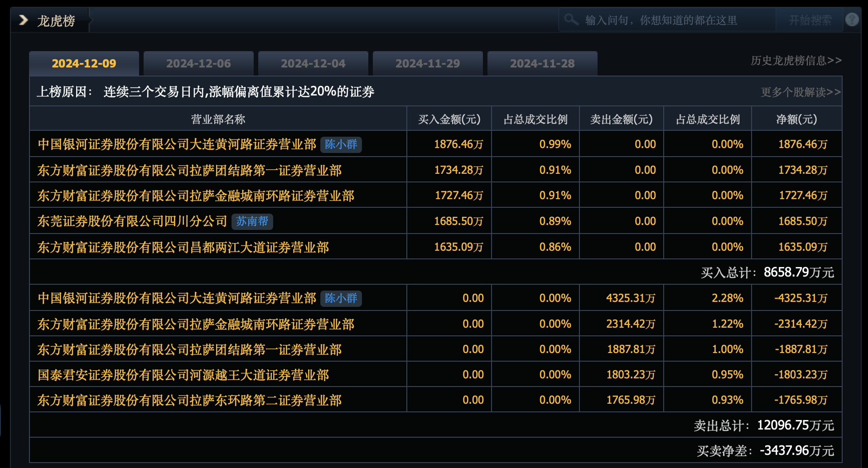Viewport: 868px width, 468px height.
Task: Open 东方财富拉萨金融城南环路 in the 1727.46万 buy row
Action: pos(196,196)
